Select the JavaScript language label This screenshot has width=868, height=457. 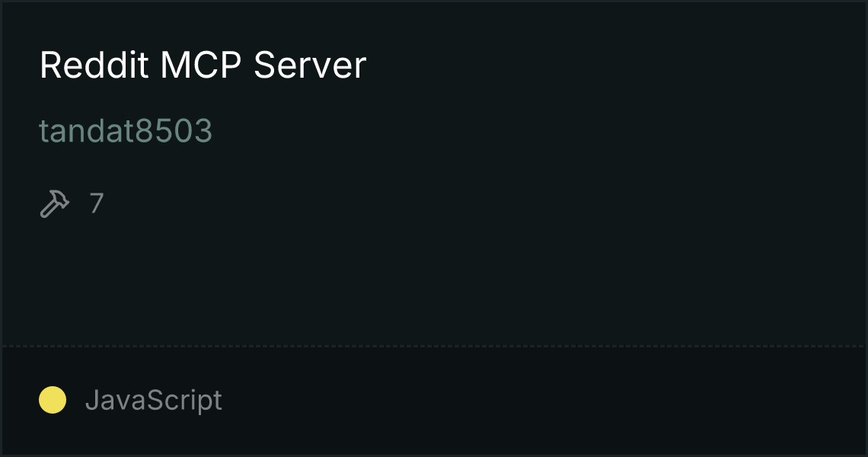tap(154, 400)
